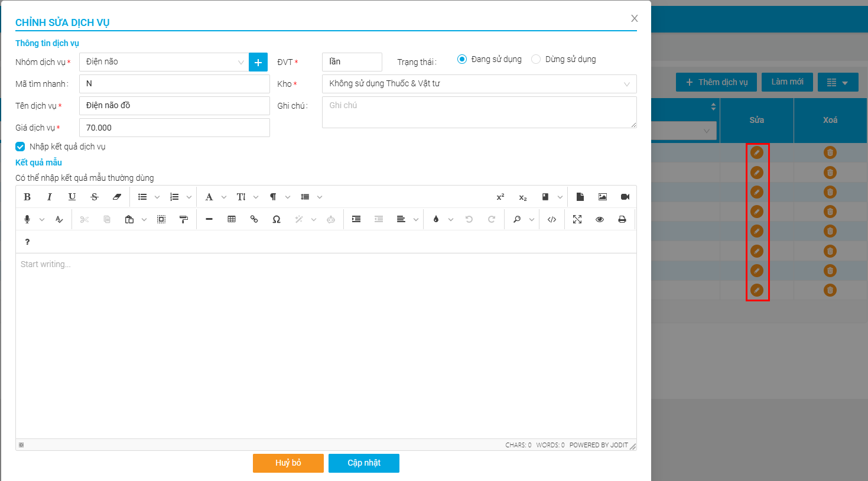The width and height of the screenshot is (868, 481).
Task: Select the 'Đang sử dụng' radio button
Action: 462,59
